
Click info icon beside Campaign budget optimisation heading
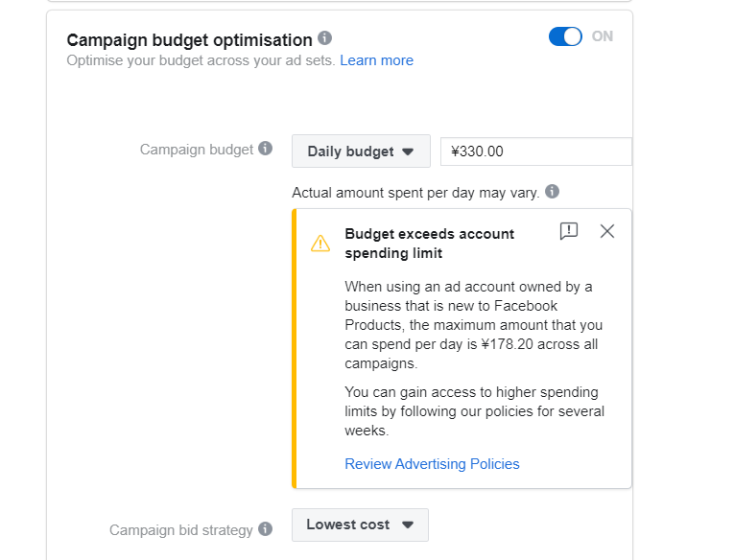point(325,38)
